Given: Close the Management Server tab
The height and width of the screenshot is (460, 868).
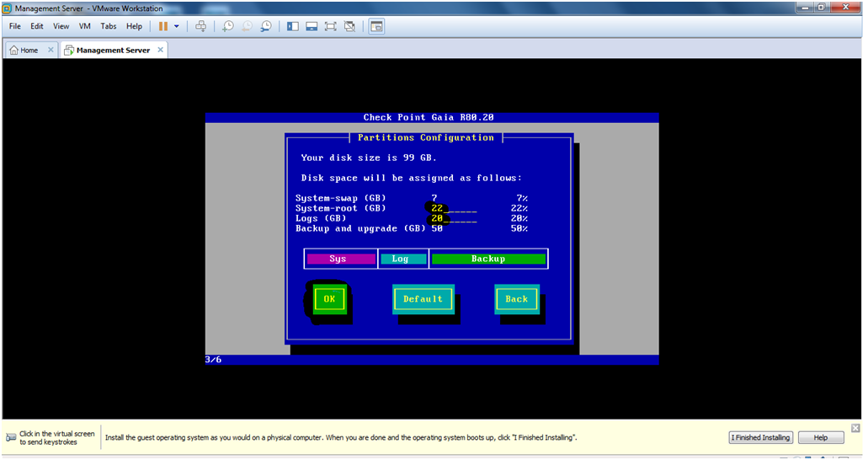Looking at the screenshot, I should (x=160, y=50).
